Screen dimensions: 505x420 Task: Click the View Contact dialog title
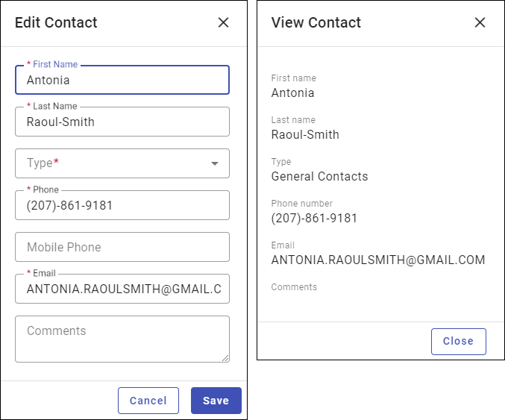pos(316,22)
